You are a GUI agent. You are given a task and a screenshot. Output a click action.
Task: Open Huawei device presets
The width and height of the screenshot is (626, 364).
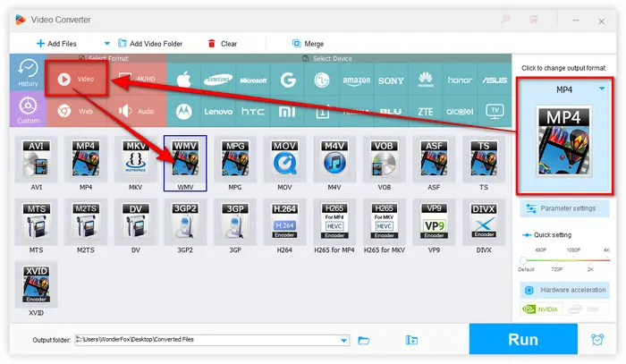coord(426,80)
